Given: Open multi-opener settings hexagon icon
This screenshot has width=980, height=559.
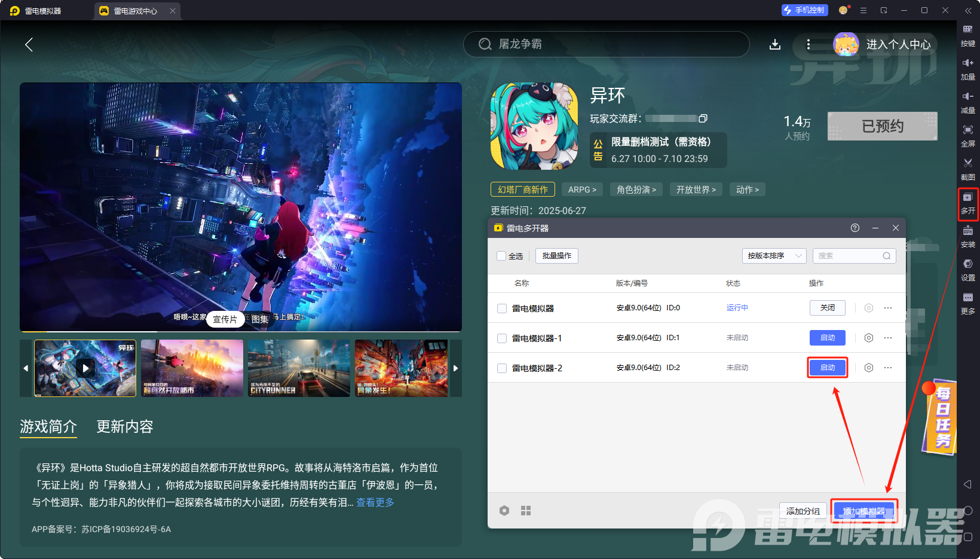Looking at the screenshot, I should tap(504, 511).
